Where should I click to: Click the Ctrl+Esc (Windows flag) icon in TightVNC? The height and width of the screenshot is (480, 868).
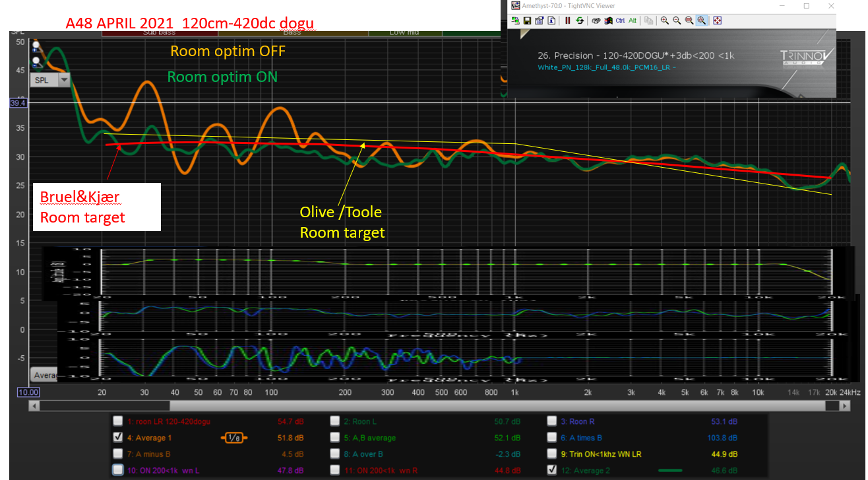point(608,20)
